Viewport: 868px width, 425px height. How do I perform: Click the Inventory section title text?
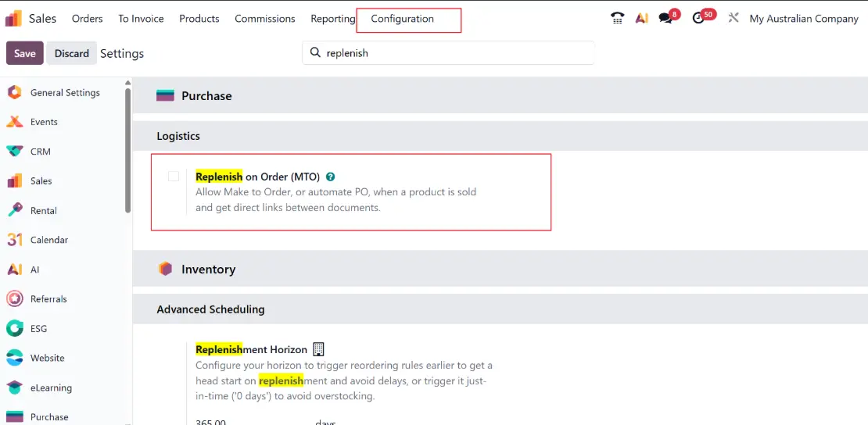209,269
